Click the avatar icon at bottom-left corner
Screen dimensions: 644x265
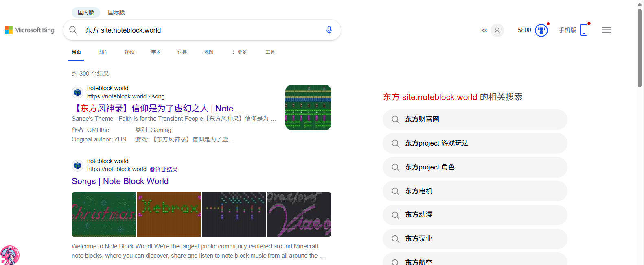click(x=9, y=255)
